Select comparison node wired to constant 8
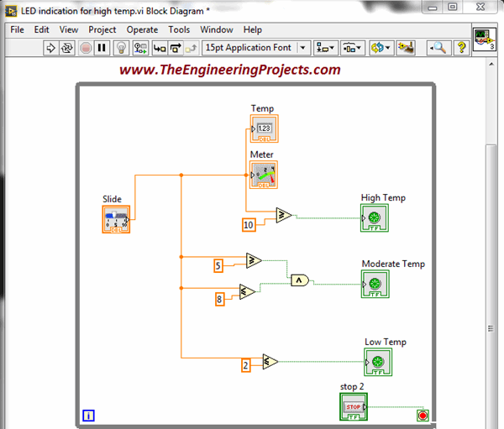This screenshot has height=429, width=504. click(x=247, y=292)
